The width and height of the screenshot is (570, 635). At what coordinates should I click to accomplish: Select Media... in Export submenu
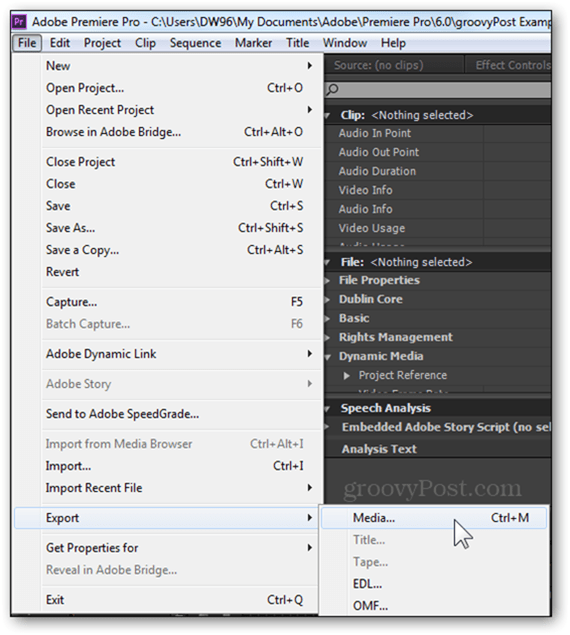pyautogui.click(x=434, y=518)
